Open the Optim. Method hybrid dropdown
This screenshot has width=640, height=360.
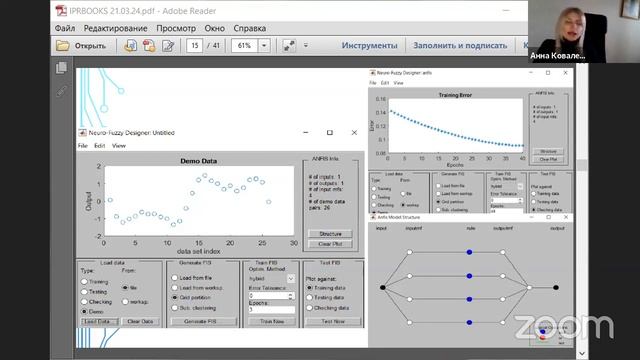tap(291, 278)
